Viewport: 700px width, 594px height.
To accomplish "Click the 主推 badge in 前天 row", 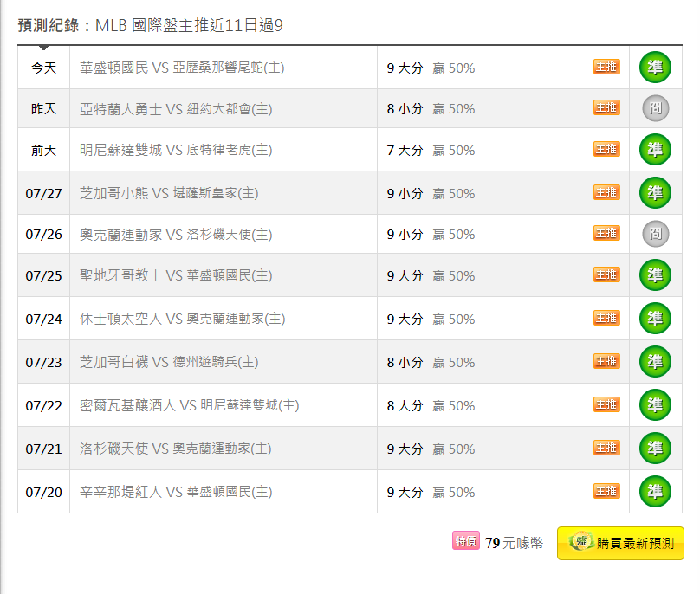I will [606, 149].
